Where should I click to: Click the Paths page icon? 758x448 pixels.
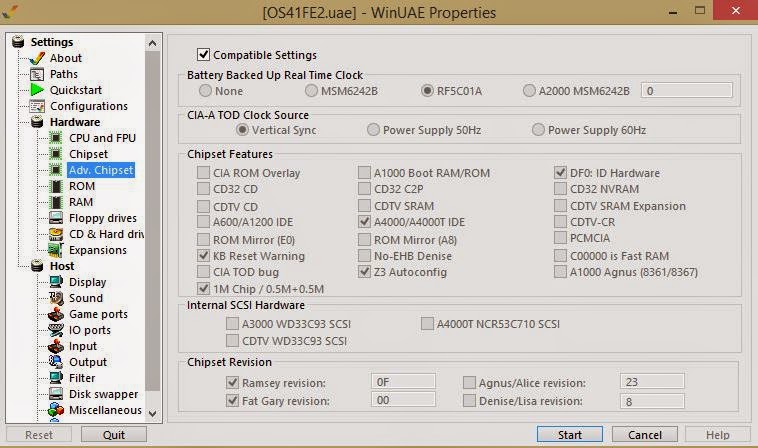(x=37, y=74)
